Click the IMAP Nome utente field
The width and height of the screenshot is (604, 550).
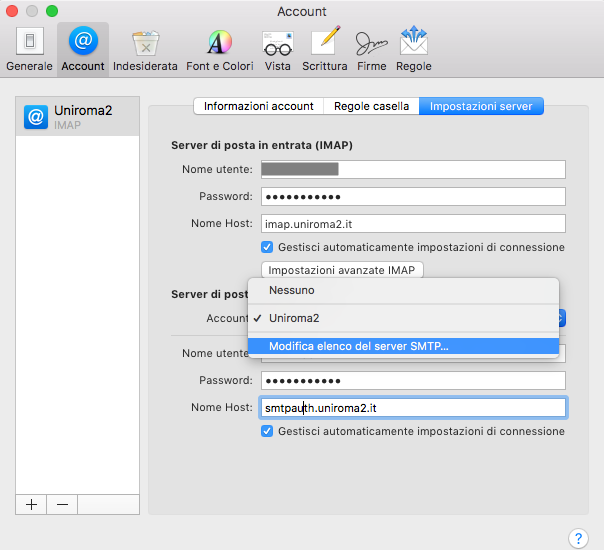click(413, 169)
